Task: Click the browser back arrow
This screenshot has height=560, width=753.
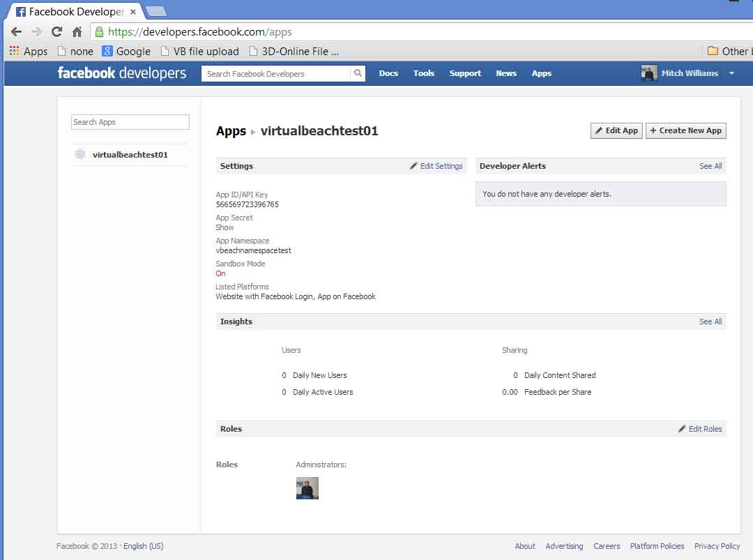Action: pyautogui.click(x=16, y=31)
